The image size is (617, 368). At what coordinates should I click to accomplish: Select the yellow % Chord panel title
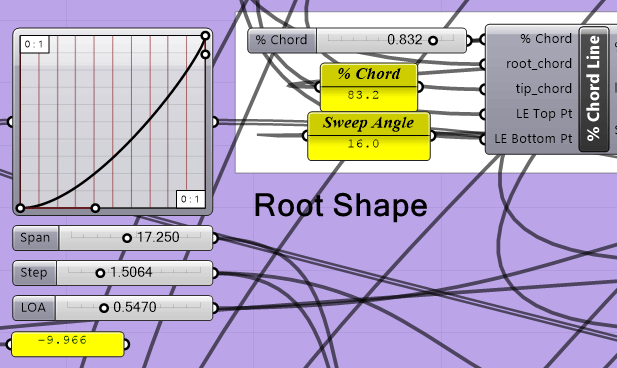click(x=369, y=74)
